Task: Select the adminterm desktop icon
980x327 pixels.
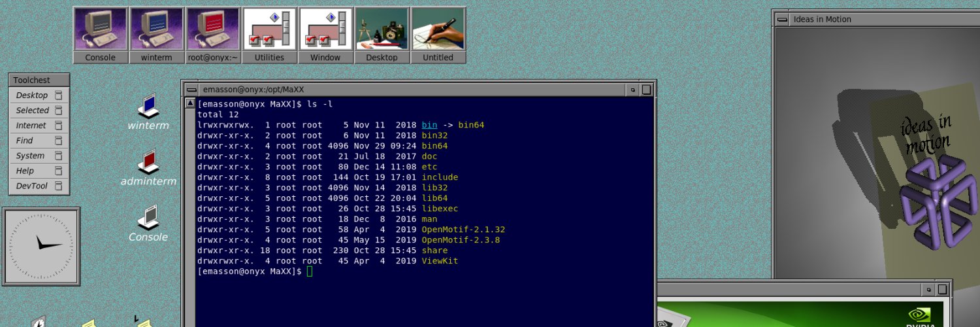Action: (x=148, y=168)
